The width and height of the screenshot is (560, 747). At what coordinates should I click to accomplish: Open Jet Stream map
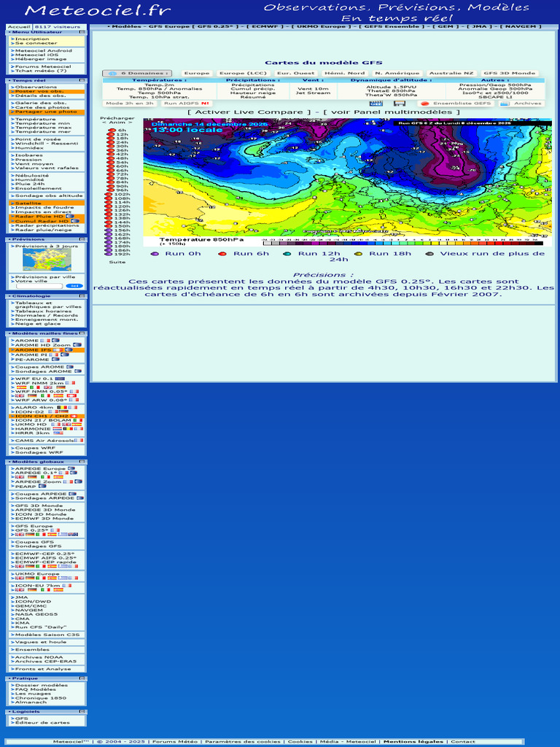[312, 93]
